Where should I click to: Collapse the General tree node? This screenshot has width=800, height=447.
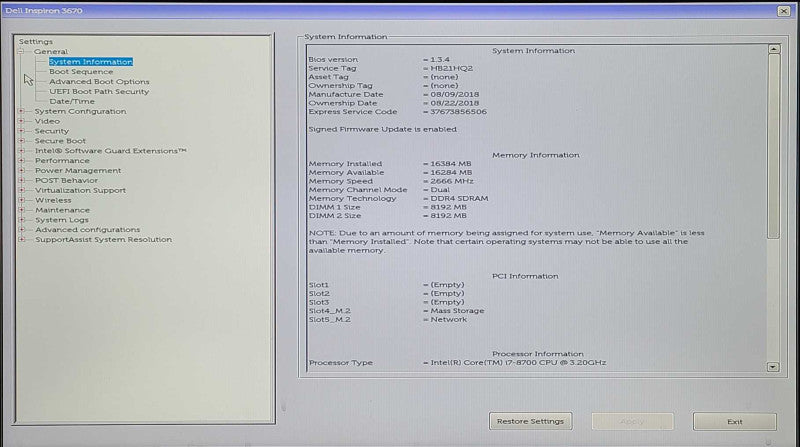click(x=21, y=52)
